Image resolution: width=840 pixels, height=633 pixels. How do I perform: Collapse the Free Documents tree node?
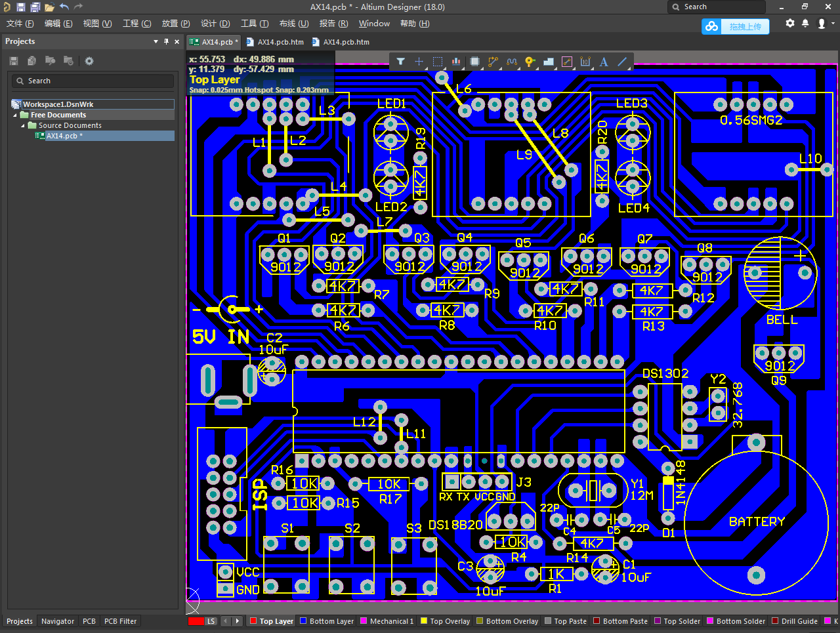pos(15,115)
